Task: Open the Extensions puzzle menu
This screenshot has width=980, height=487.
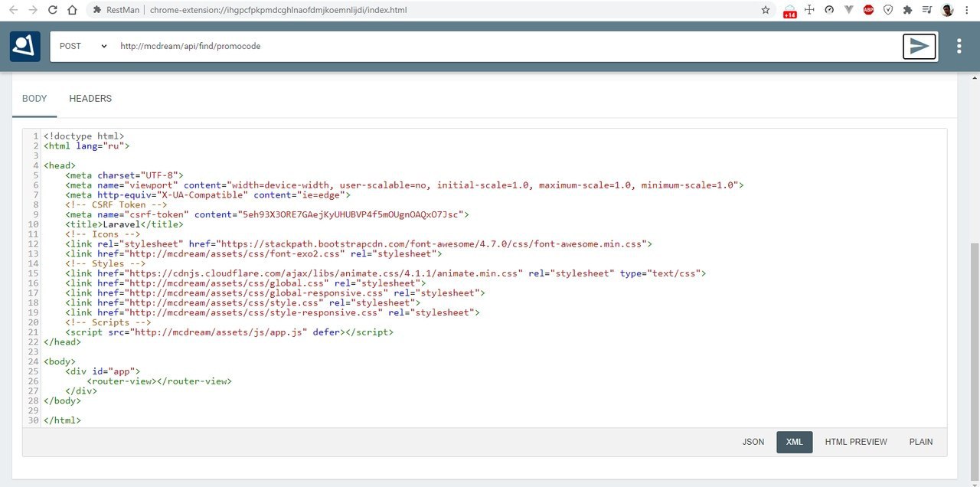Action: pyautogui.click(x=908, y=10)
